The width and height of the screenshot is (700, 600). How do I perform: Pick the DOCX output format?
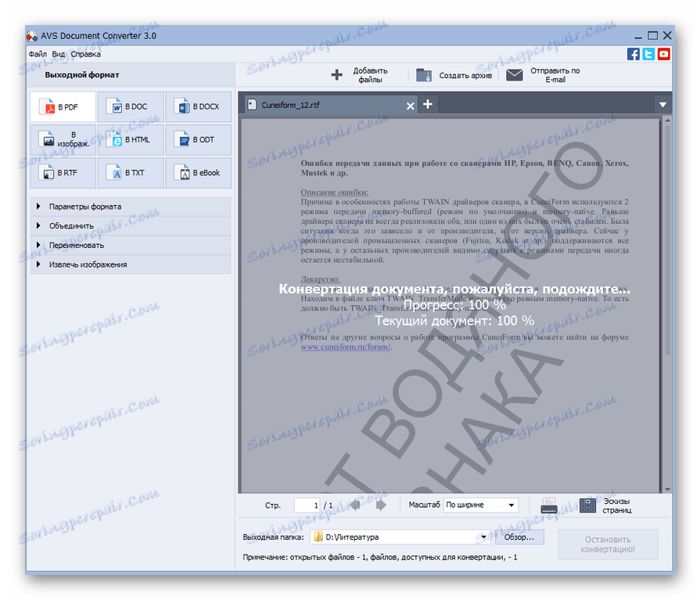(199, 106)
